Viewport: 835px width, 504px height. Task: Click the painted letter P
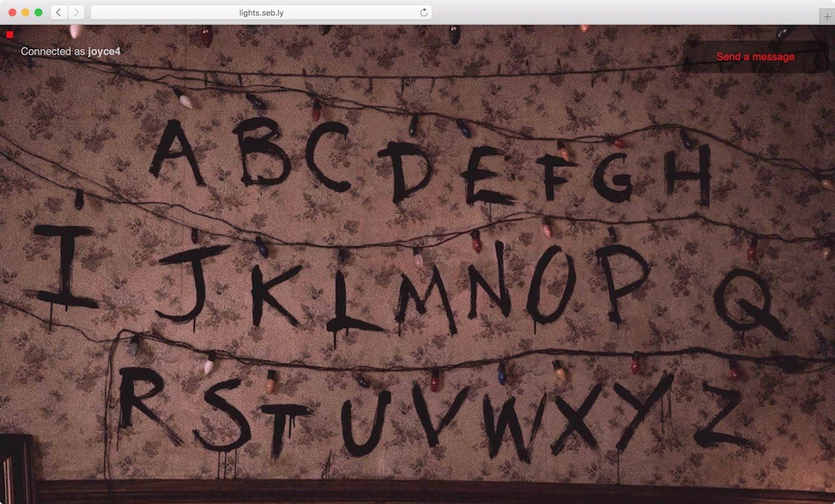[x=621, y=282]
